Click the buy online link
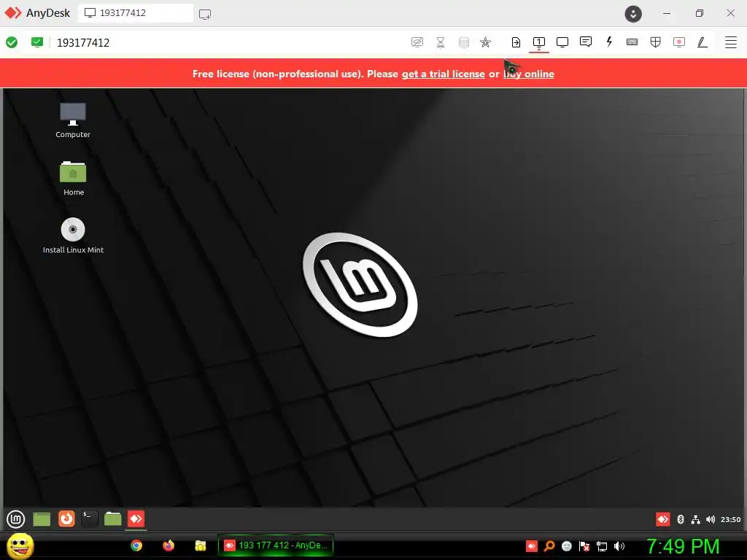Image resolution: width=747 pixels, height=560 pixels. [x=529, y=74]
